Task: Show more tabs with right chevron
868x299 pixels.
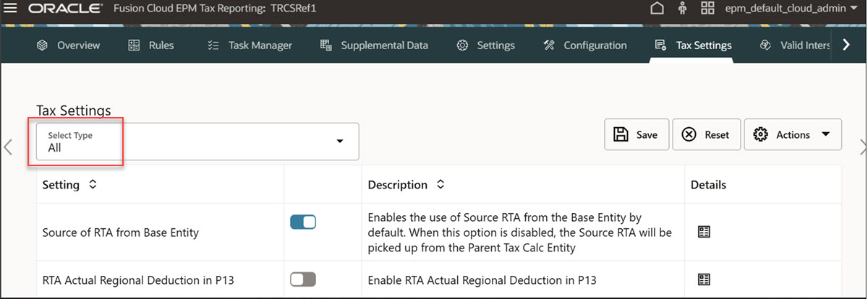Action: (847, 45)
